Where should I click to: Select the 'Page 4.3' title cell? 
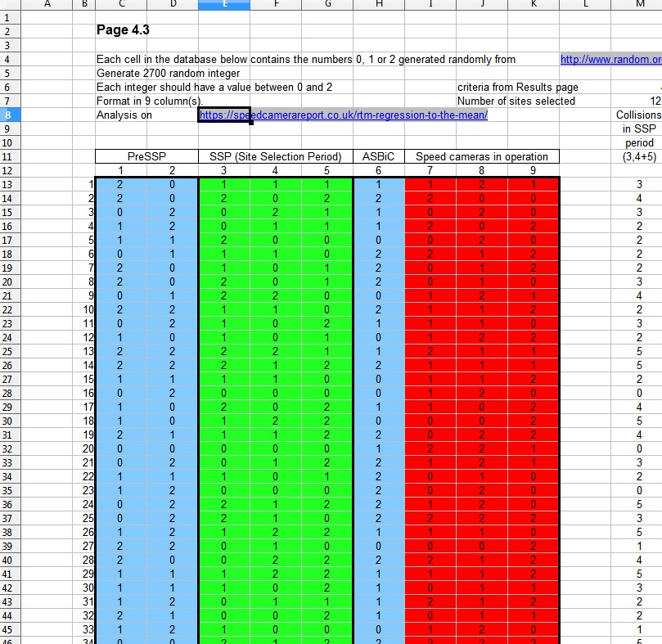(123, 31)
